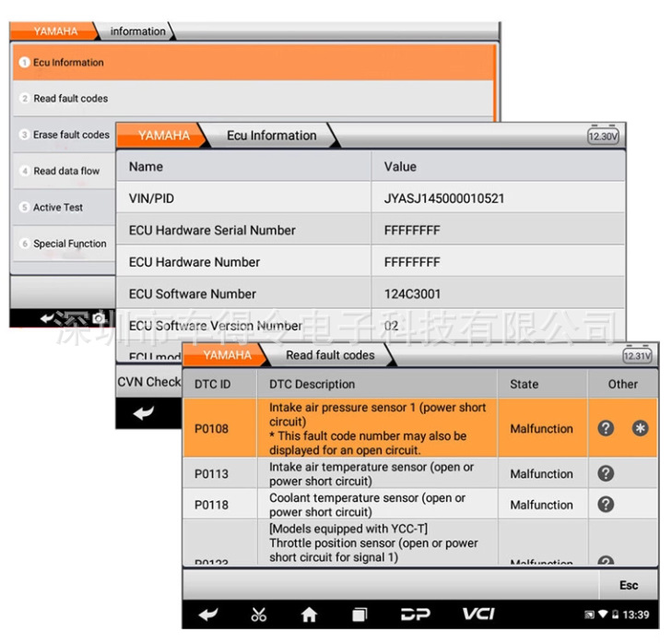Screen dimensions: 672x643
Task: Select the ECU Software Number row label
Action: [193, 293]
